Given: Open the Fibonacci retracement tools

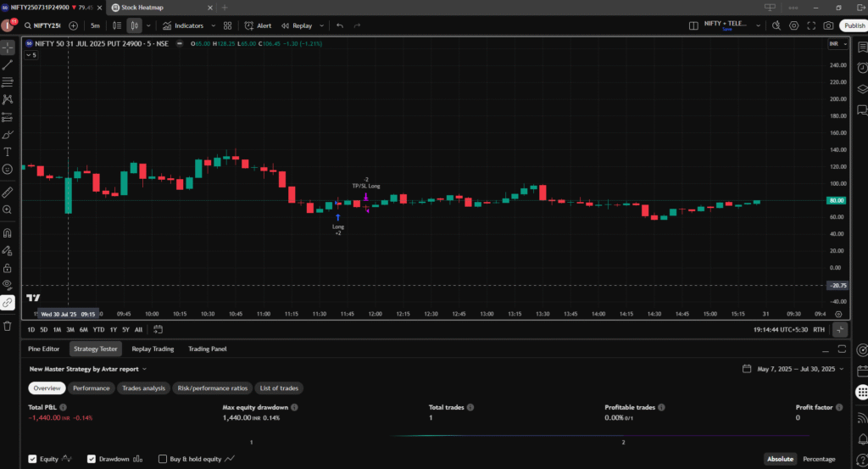Looking at the screenshot, I should click(8, 82).
